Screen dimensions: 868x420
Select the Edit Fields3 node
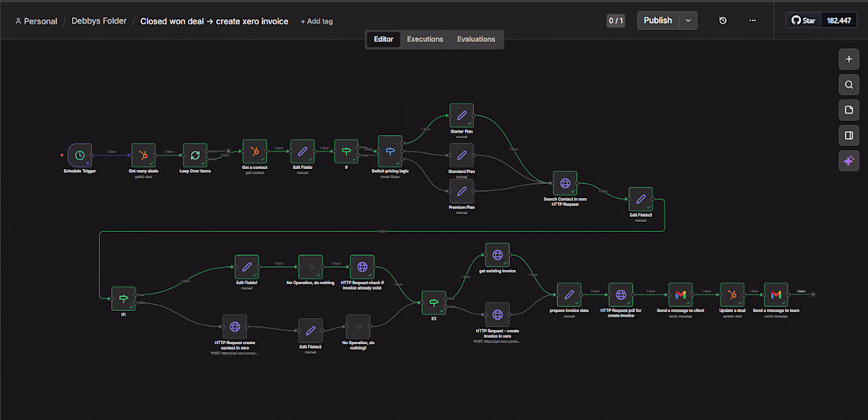click(x=641, y=199)
